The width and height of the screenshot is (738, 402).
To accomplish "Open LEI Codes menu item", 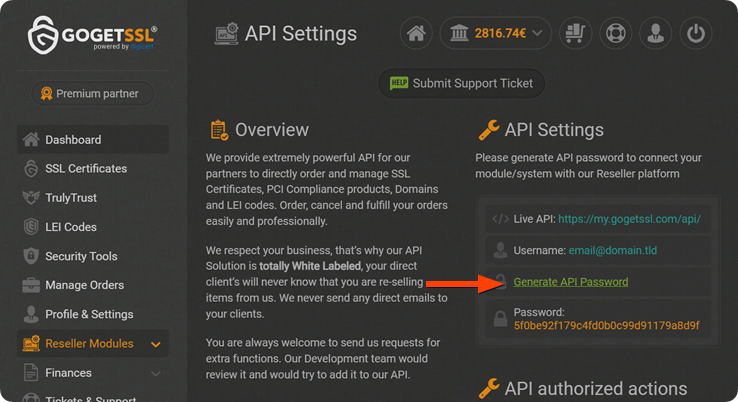I will pos(71,227).
